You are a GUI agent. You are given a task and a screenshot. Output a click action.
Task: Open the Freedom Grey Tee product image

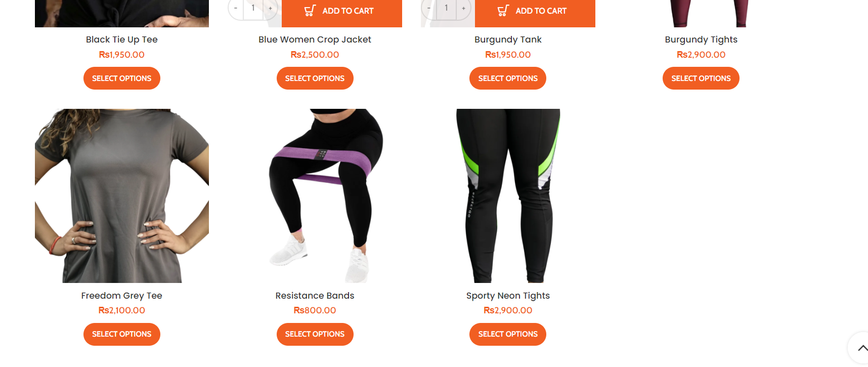click(x=122, y=196)
